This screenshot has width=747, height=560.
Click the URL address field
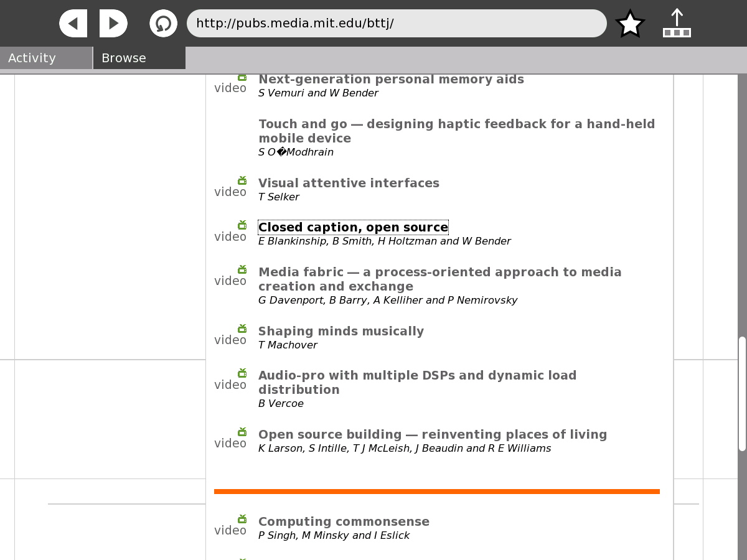[x=397, y=24]
